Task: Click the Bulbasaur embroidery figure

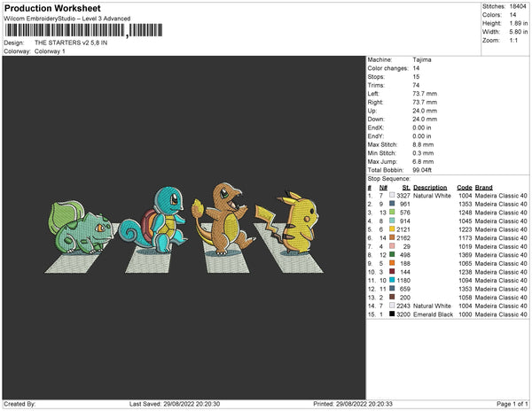Action: 81,227
